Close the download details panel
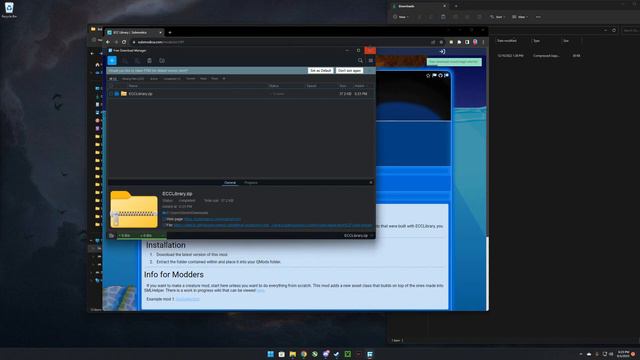The height and width of the screenshot is (360, 640). pos(371,182)
